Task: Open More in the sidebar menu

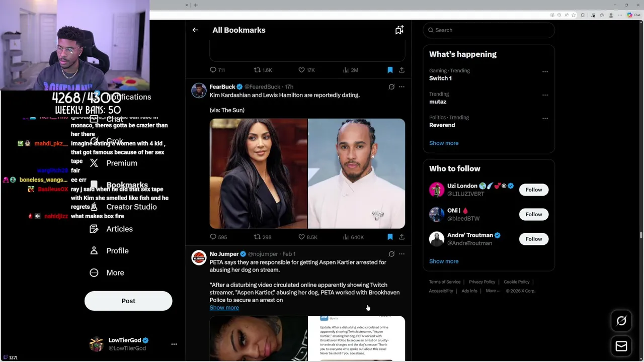Action: point(107,273)
